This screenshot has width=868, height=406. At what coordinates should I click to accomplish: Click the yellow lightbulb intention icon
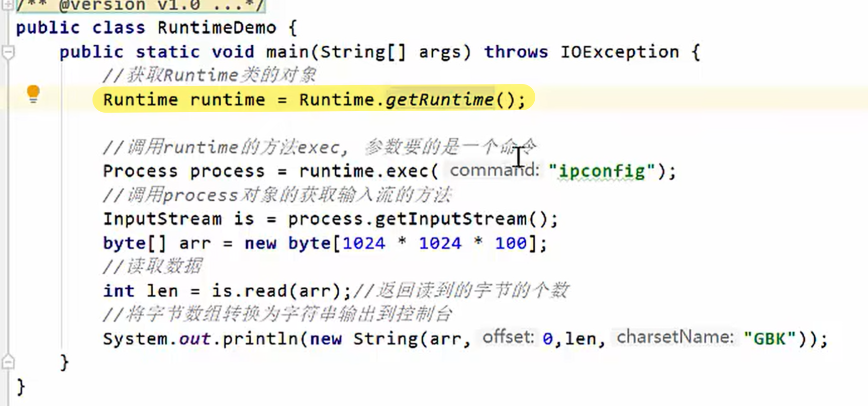33,94
